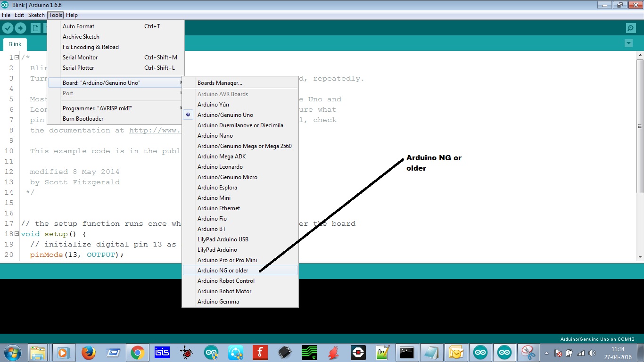Open the ISIS Proteus taskbar icon
The width and height of the screenshot is (644, 362).
click(x=162, y=353)
